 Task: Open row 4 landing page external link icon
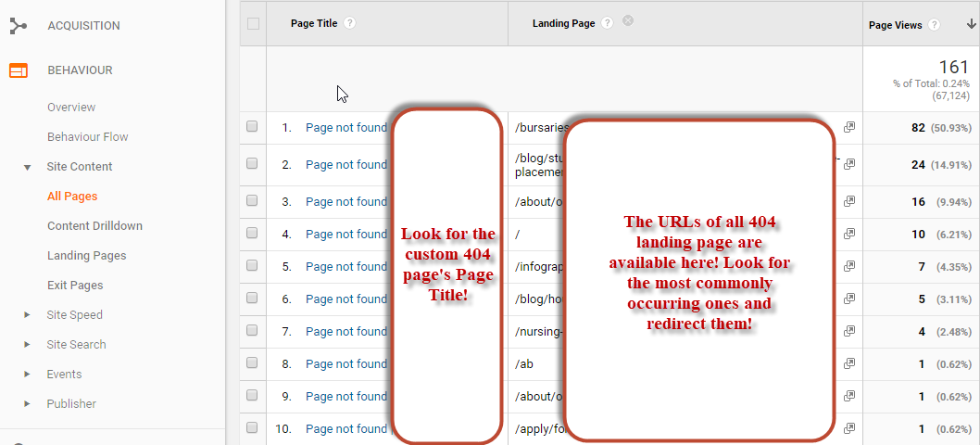click(x=848, y=235)
